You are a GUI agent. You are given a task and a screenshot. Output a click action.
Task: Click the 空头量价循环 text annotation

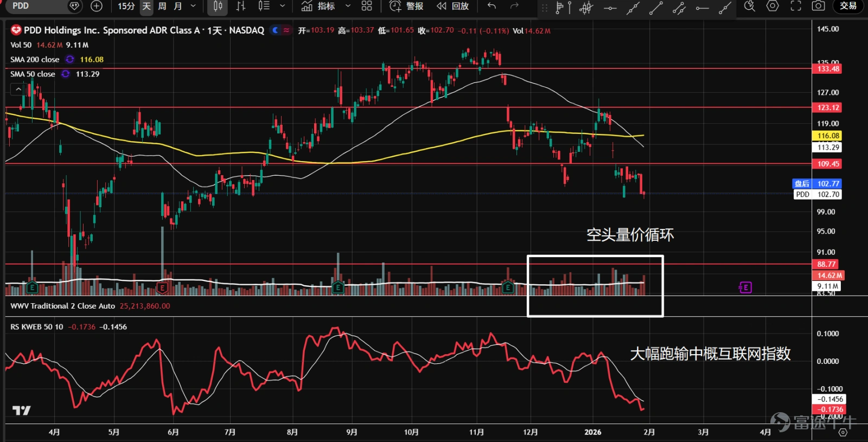click(630, 235)
